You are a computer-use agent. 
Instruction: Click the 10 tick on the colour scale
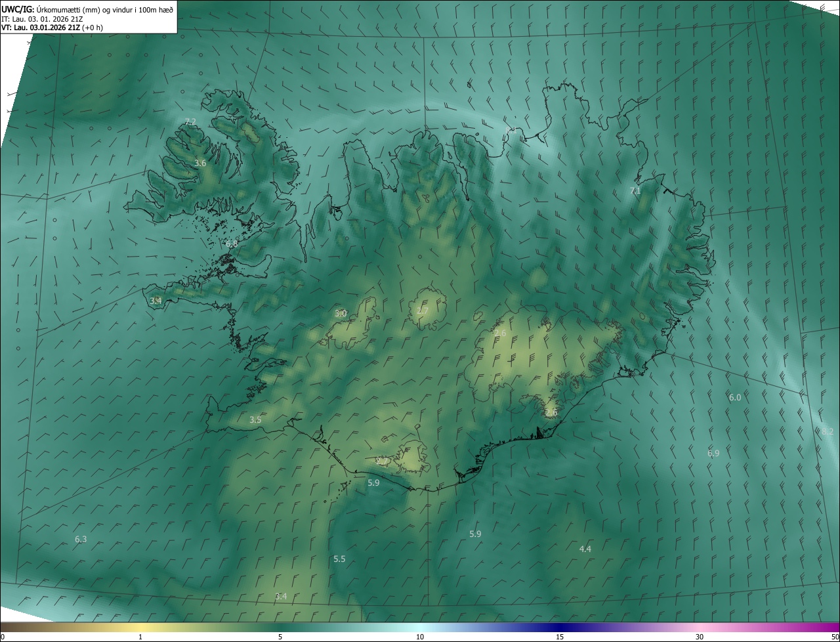click(420, 637)
